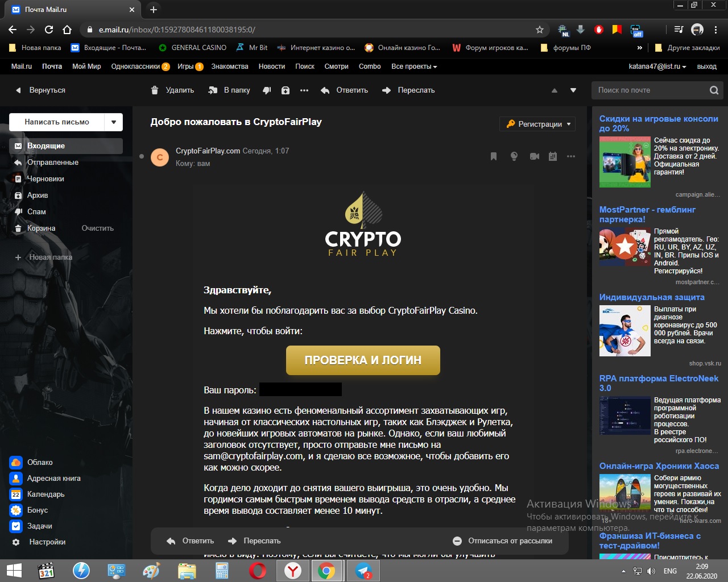Show hidden bookmarks with the chevron
The image size is (728, 582).
point(640,48)
